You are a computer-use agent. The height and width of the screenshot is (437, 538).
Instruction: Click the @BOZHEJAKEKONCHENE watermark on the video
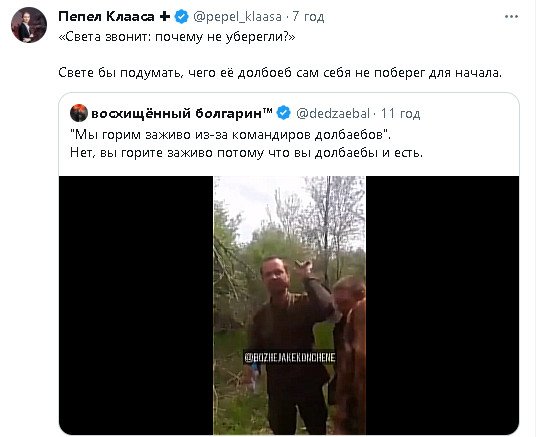point(290,357)
